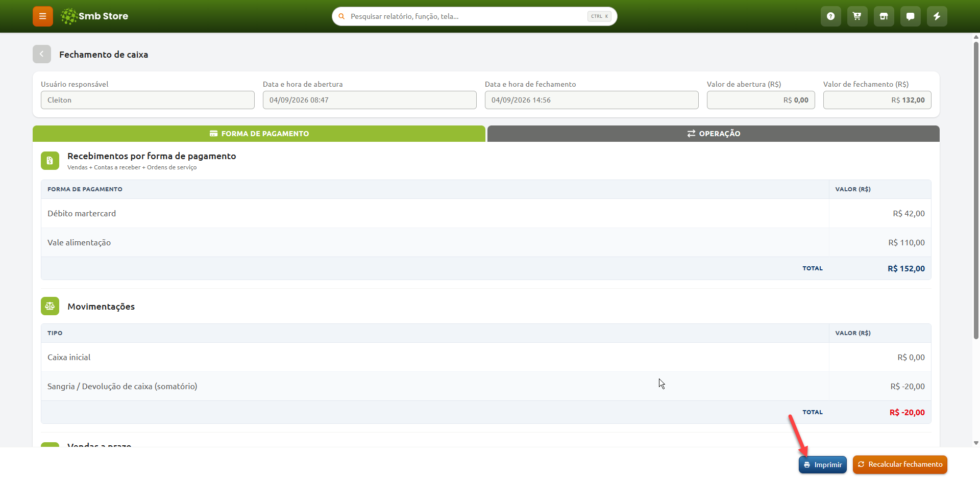Click the R$ 42,00 value
The width and height of the screenshot is (980, 482).
coord(909,214)
